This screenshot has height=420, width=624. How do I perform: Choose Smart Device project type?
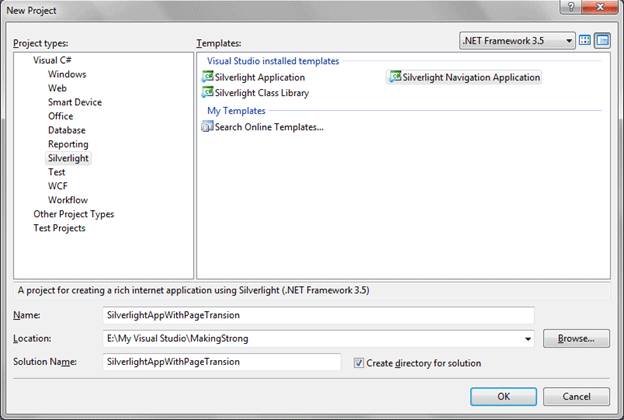pyautogui.click(x=75, y=102)
